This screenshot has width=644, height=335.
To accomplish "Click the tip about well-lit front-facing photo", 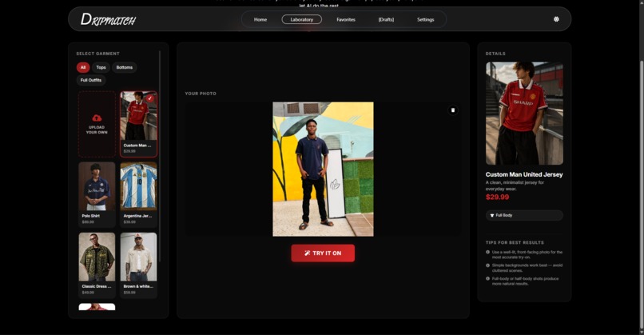I will pyautogui.click(x=524, y=254).
